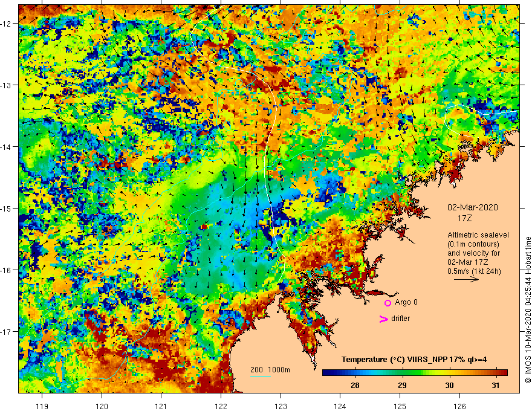532x411 pixels.
Task: Click the colorbar value 30
Action: click(x=449, y=385)
